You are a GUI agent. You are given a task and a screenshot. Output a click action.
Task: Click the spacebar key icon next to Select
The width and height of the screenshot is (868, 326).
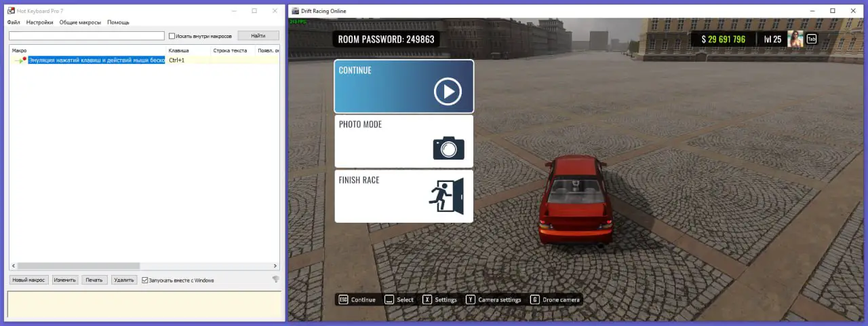pyautogui.click(x=389, y=300)
